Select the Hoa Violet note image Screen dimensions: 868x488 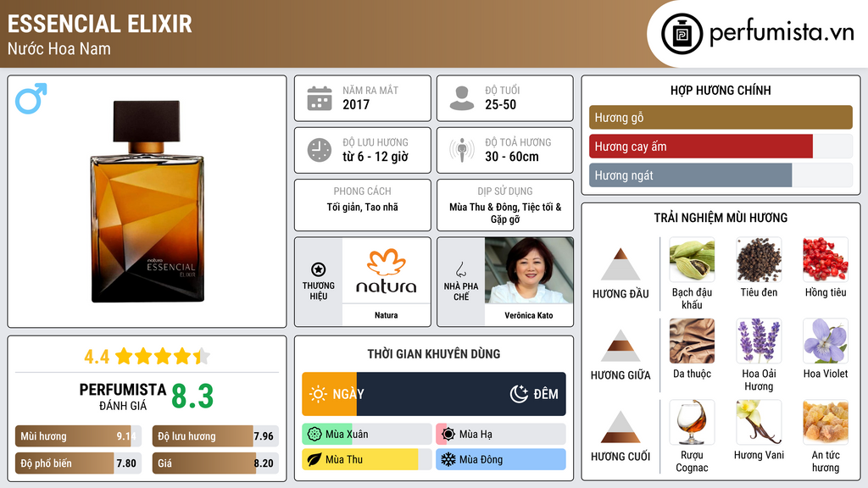pos(826,341)
